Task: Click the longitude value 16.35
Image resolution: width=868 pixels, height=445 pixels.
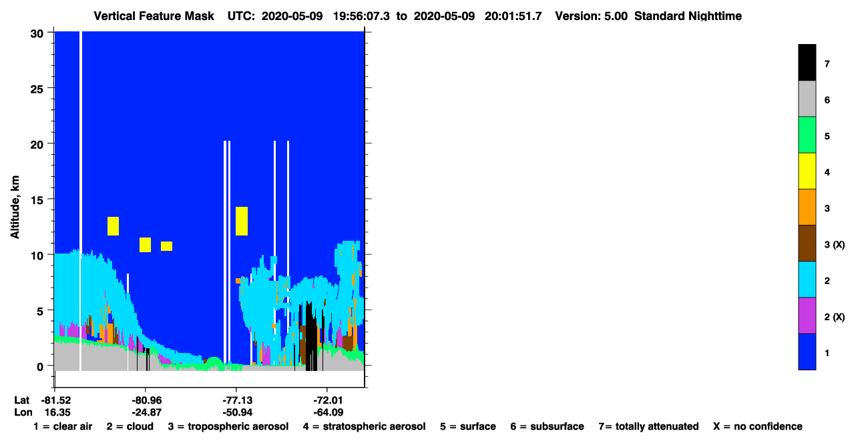Action: pyautogui.click(x=57, y=412)
